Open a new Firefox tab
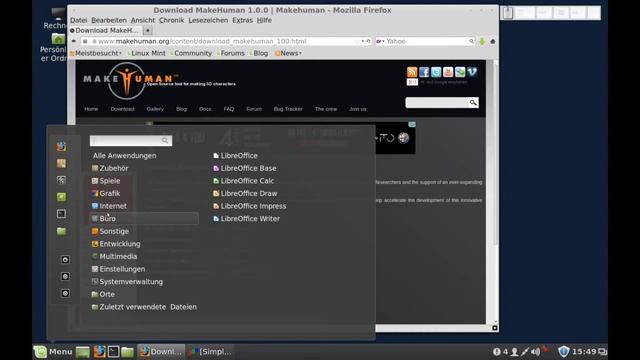 click(x=148, y=30)
